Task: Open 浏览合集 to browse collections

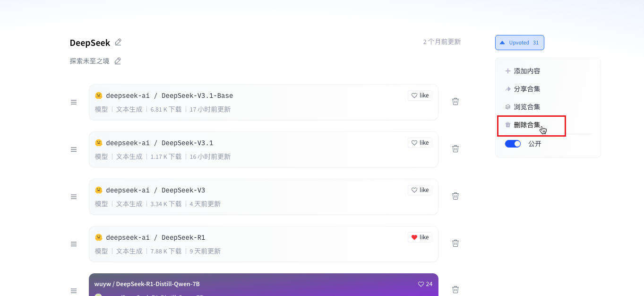Action: 526,107
